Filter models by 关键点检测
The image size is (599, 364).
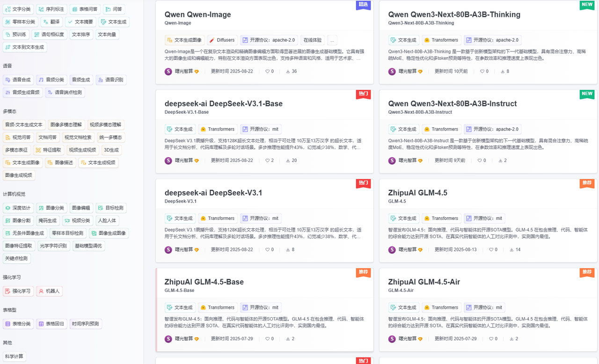coord(16,258)
